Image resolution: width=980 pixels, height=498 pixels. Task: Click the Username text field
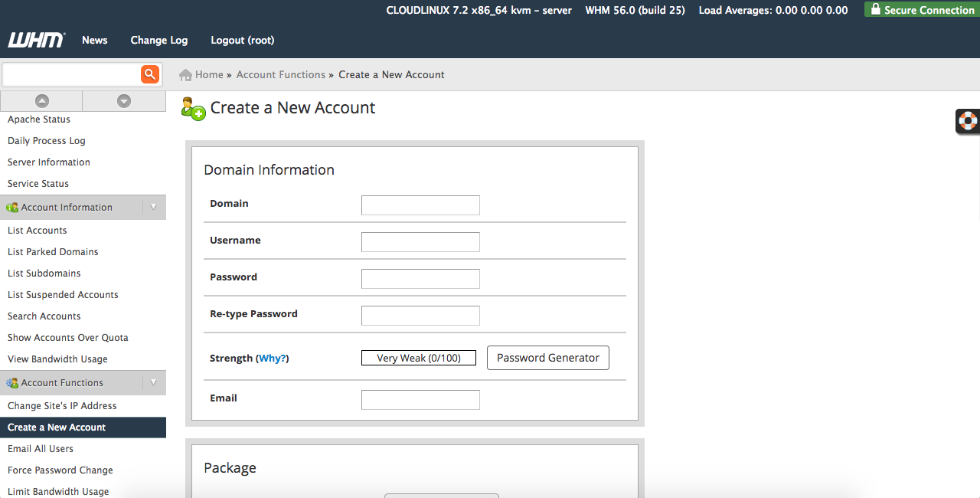420,242
